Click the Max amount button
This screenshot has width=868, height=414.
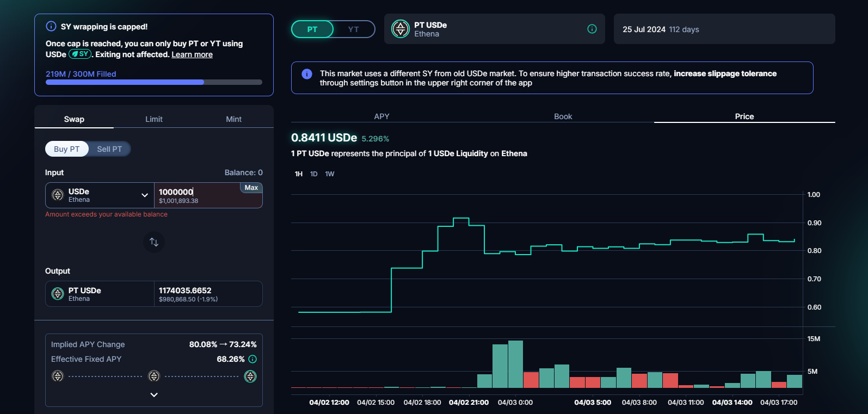[x=251, y=188]
